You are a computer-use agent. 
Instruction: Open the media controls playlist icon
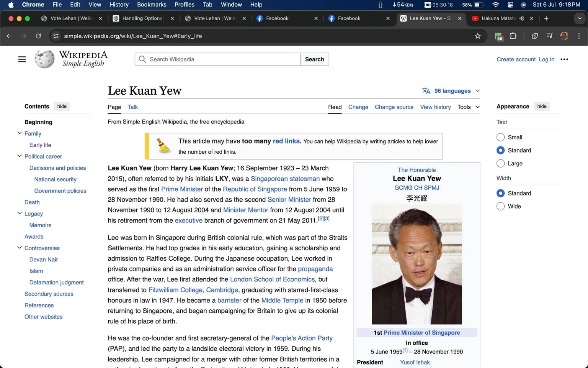pos(550,36)
